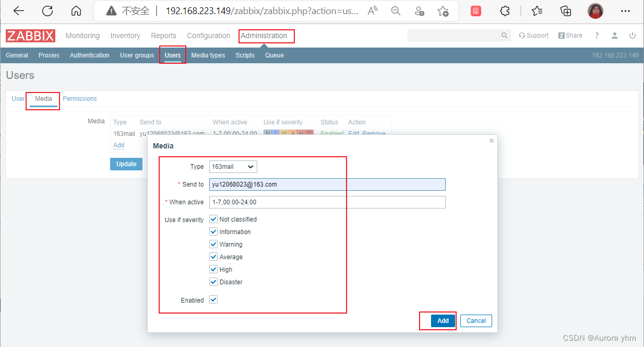The image size is (644, 347).
Task: Uncheck Warning severity
Action: pyautogui.click(x=213, y=244)
